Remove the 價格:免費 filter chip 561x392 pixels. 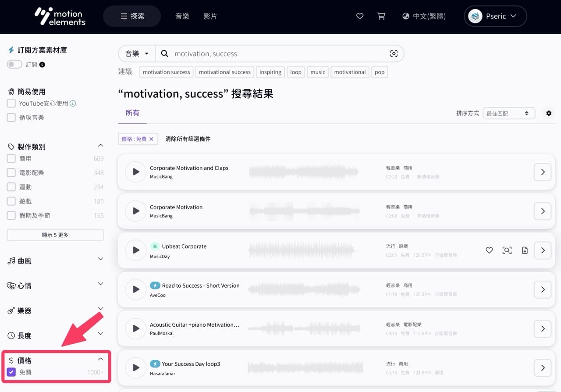151,139
